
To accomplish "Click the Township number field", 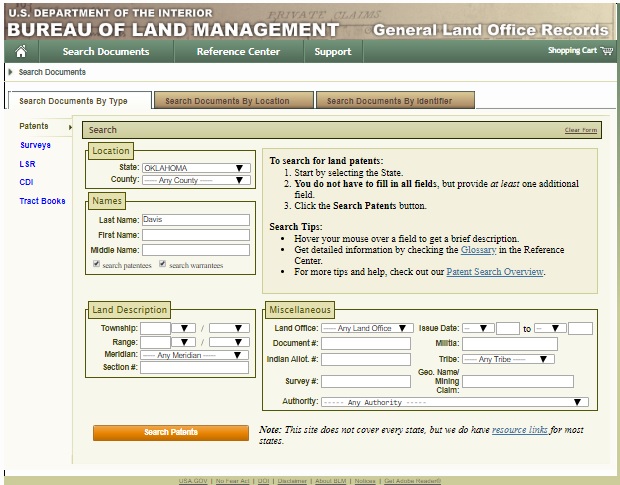I will (155, 328).
